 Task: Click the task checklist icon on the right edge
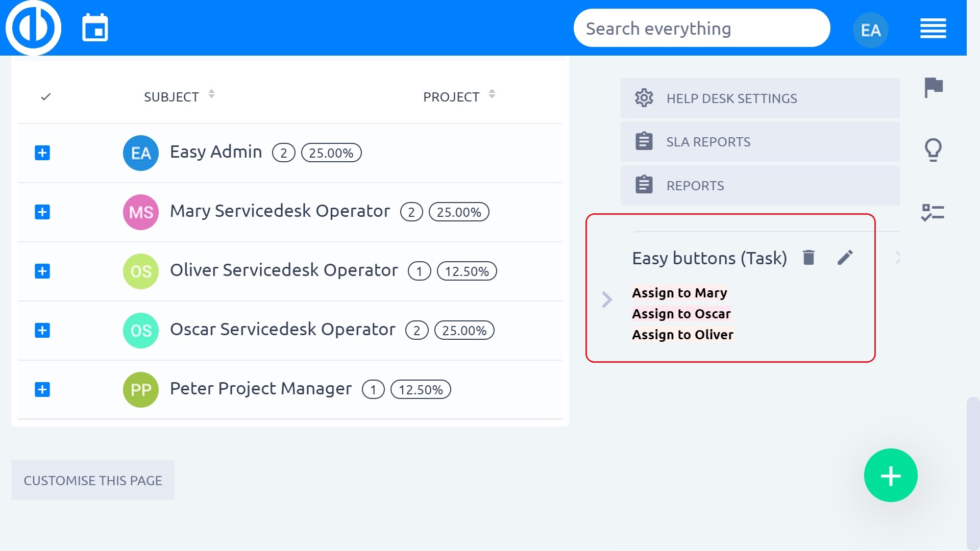[934, 213]
